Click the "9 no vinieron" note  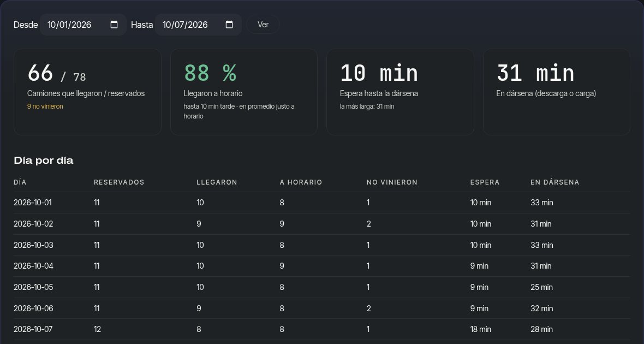45,106
